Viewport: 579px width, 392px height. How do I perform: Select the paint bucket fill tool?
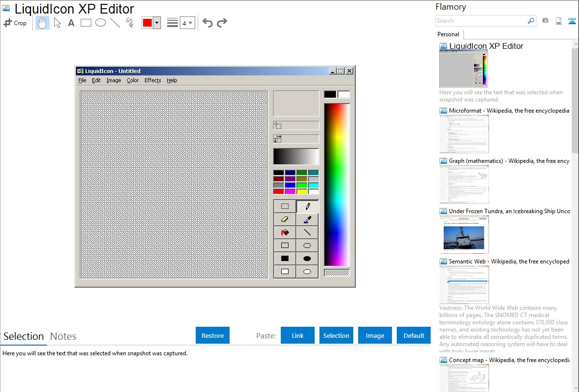coord(285,232)
